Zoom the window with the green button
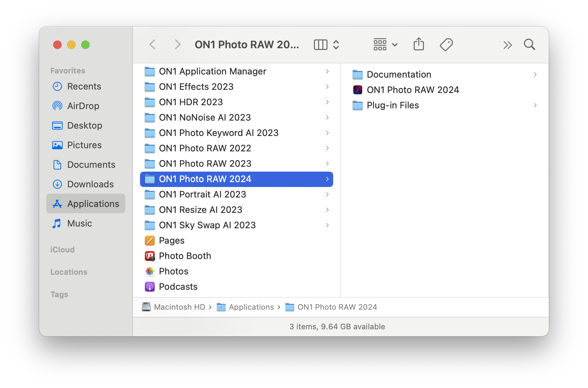Image resolution: width=588 pixels, height=388 pixels. click(85, 45)
